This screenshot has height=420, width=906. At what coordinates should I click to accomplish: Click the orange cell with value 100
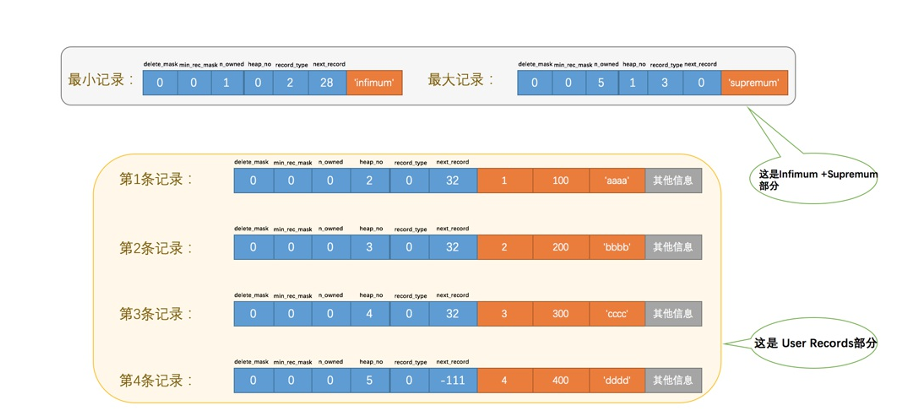coord(560,181)
